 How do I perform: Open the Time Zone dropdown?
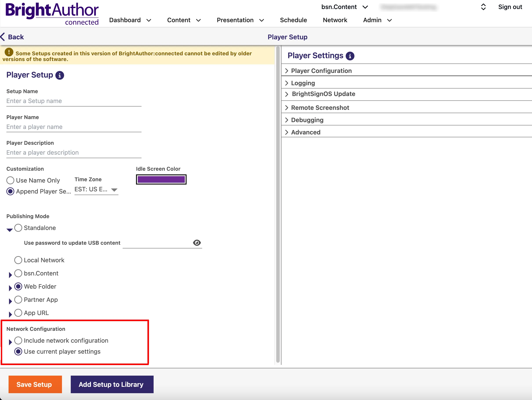96,189
